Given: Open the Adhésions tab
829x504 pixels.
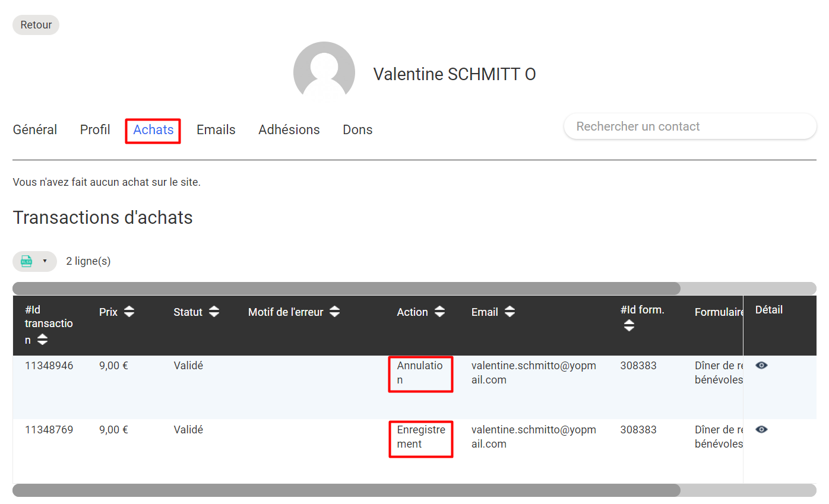Looking at the screenshot, I should point(289,130).
